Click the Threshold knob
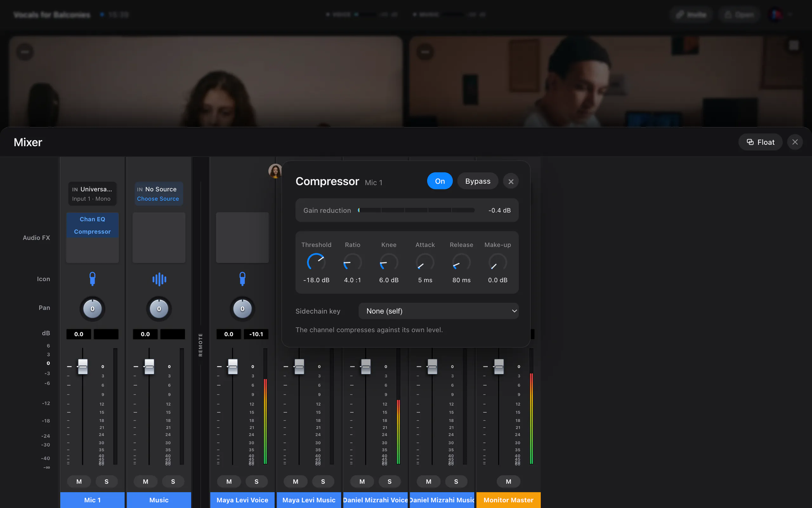The height and width of the screenshot is (508, 812). 316,262
